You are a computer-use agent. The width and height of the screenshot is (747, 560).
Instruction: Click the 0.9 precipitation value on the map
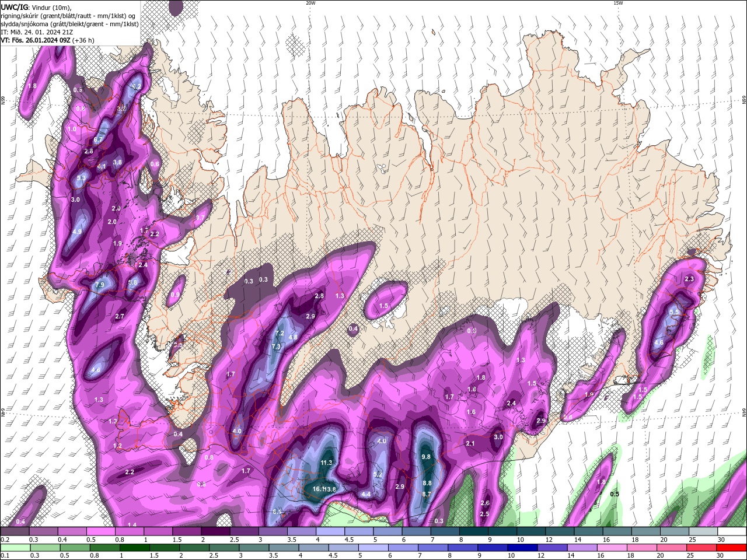tap(175, 295)
